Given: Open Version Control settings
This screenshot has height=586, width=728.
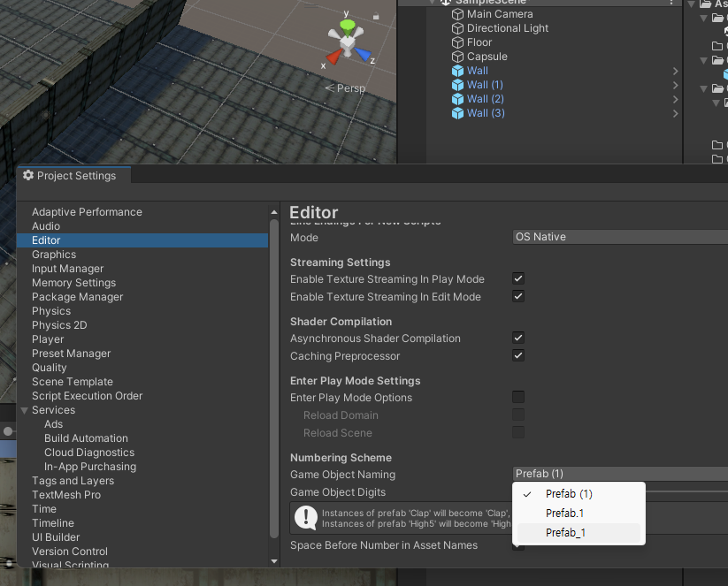Looking at the screenshot, I should coord(70,552).
